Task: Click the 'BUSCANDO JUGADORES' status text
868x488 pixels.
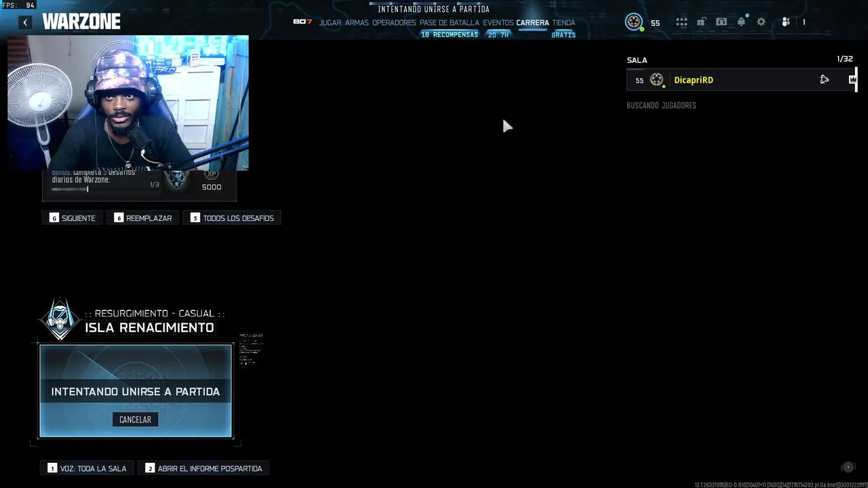Action: point(661,106)
